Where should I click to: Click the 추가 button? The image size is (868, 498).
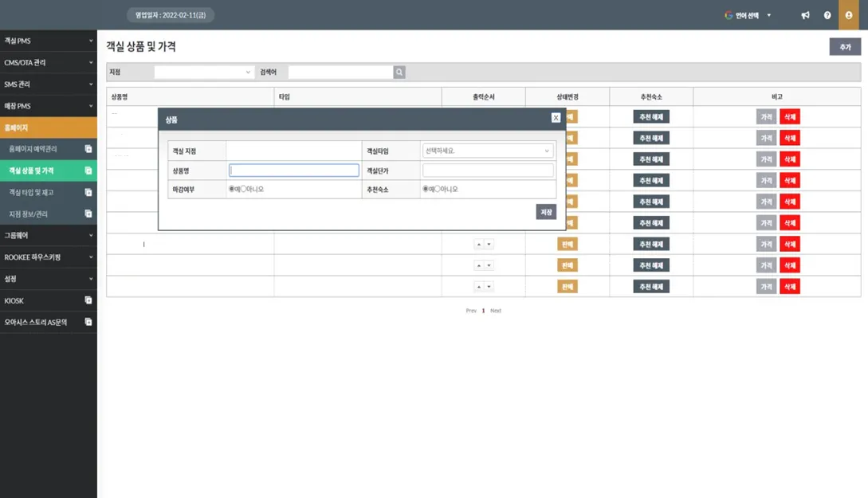click(x=845, y=47)
